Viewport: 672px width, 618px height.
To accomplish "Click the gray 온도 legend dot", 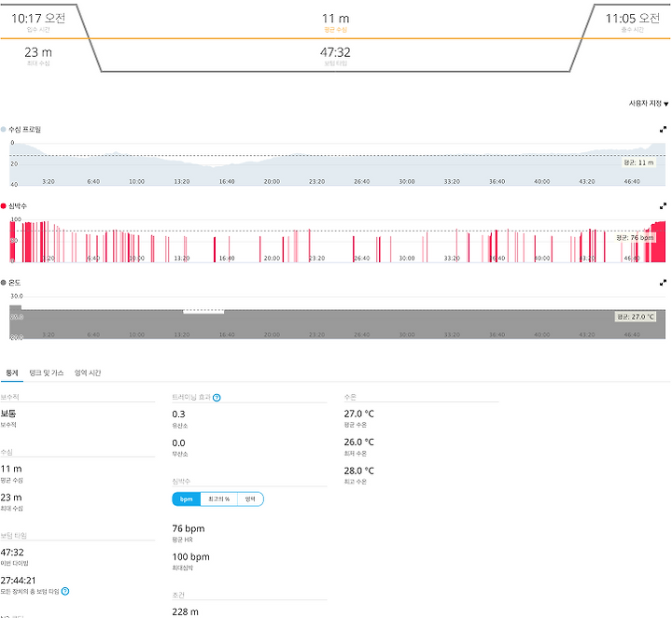I will coord(4,283).
